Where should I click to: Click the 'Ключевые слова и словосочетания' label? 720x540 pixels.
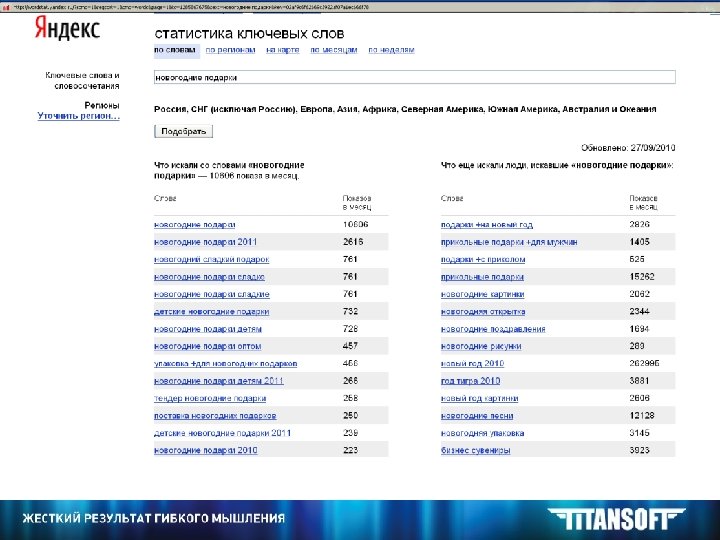[x=82, y=80]
